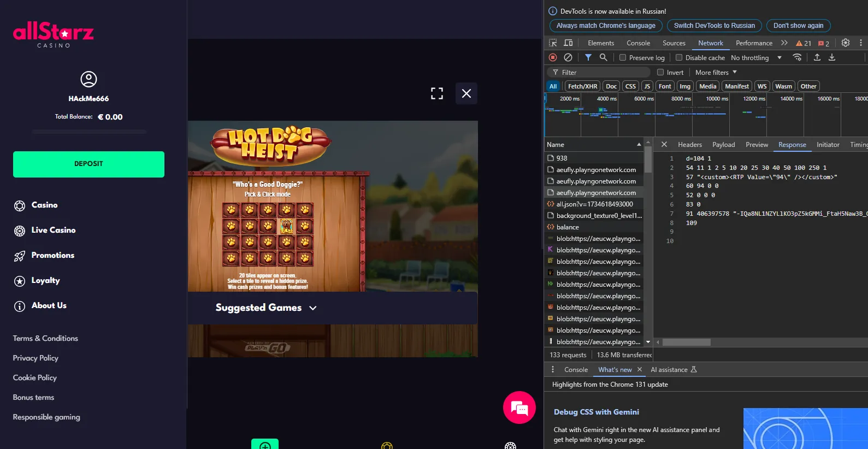Expand the Suggested Games chevron
This screenshot has width=868, height=449.
click(x=313, y=308)
